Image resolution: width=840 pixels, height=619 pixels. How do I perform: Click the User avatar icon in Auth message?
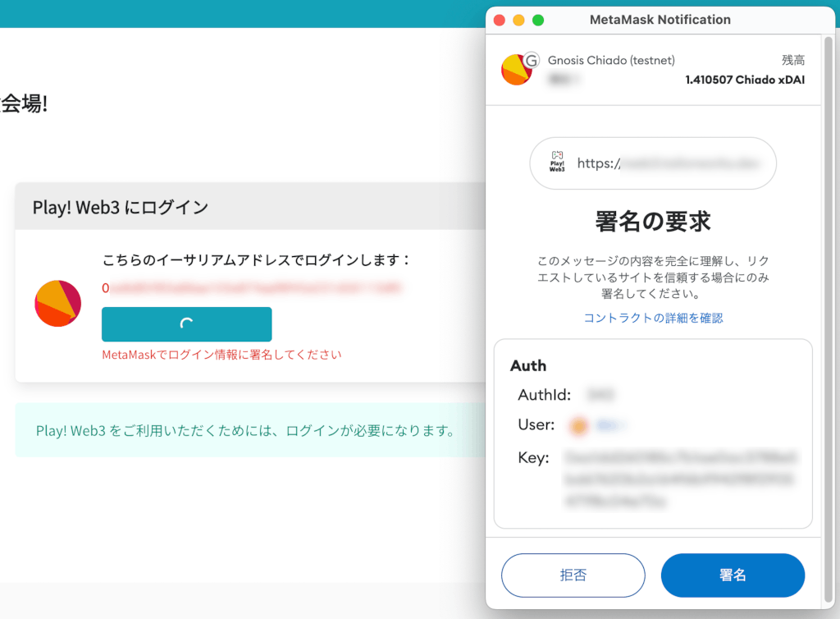click(578, 426)
